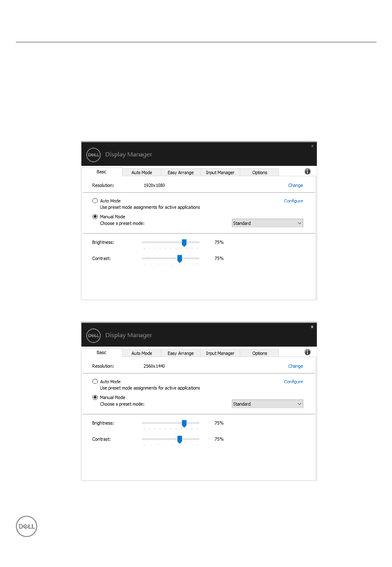This screenshot has width=392, height=567.
Task: Click 'Contrast:' label in 2560x1440 window
Action: pyautogui.click(x=102, y=439)
